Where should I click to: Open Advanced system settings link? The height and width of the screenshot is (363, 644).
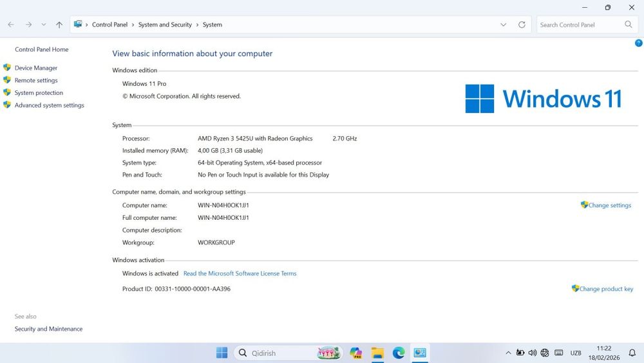click(50, 105)
